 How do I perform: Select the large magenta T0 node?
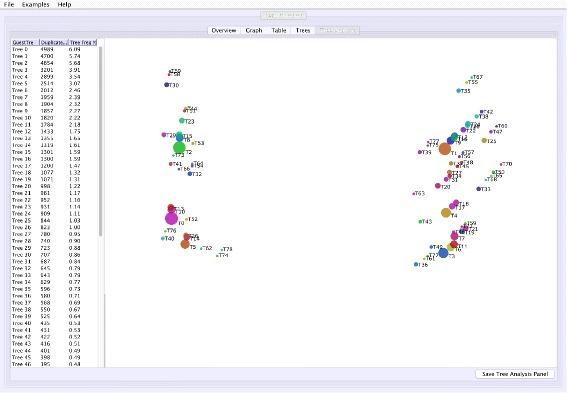click(x=171, y=218)
